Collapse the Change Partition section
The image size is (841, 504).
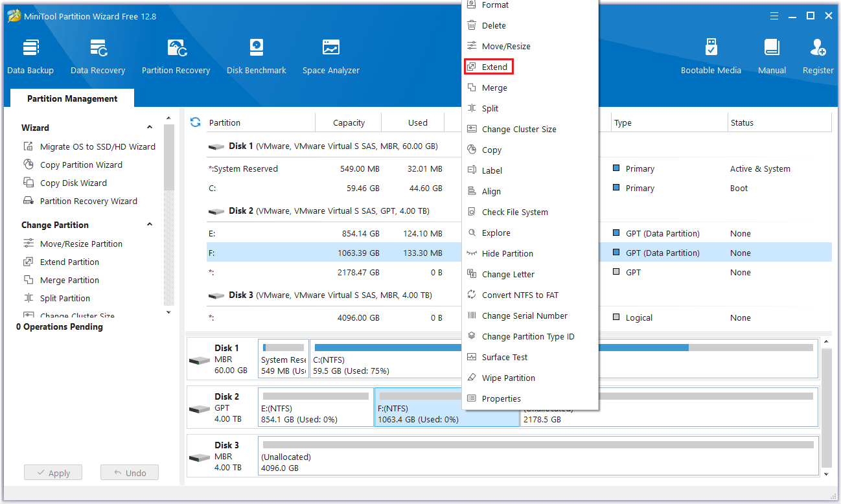point(150,225)
